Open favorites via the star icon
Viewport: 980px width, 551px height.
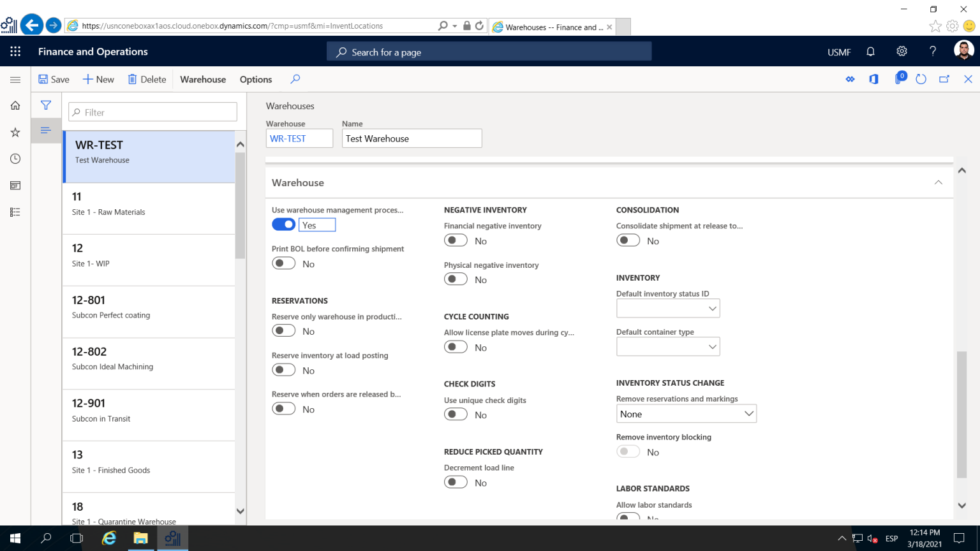[x=15, y=132]
